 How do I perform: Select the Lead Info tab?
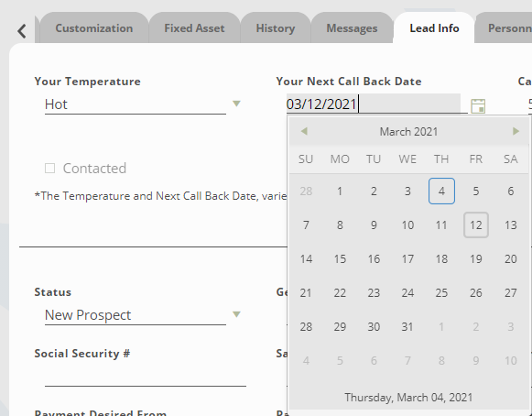pos(434,28)
